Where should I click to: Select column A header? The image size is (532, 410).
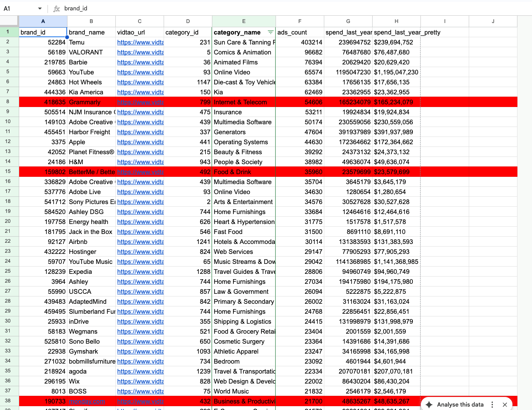click(x=43, y=21)
